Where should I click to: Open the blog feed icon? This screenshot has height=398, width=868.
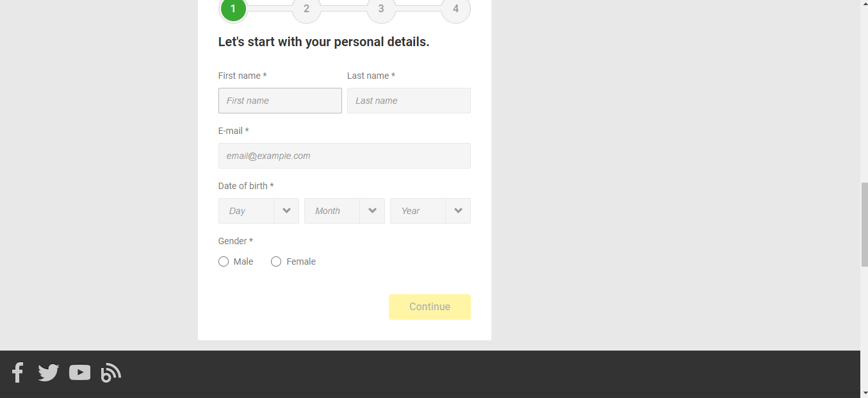click(x=111, y=372)
